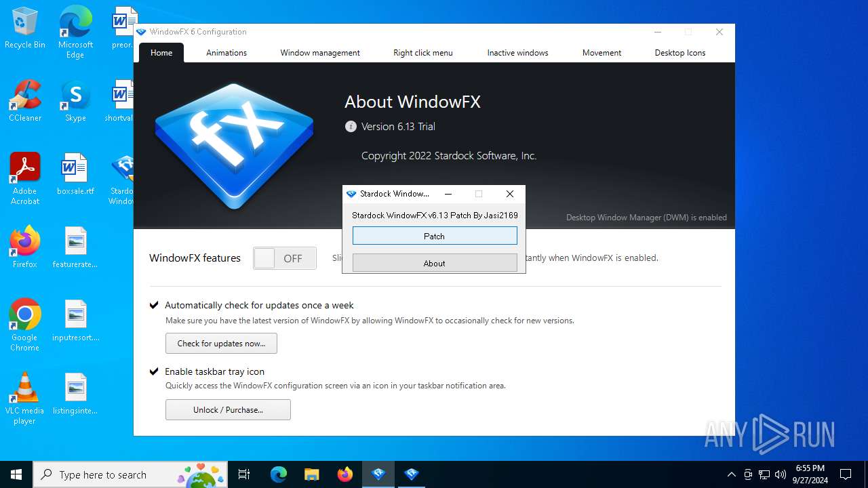Switch to the Movement tab
The width and height of the screenshot is (868, 488).
(601, 53)
